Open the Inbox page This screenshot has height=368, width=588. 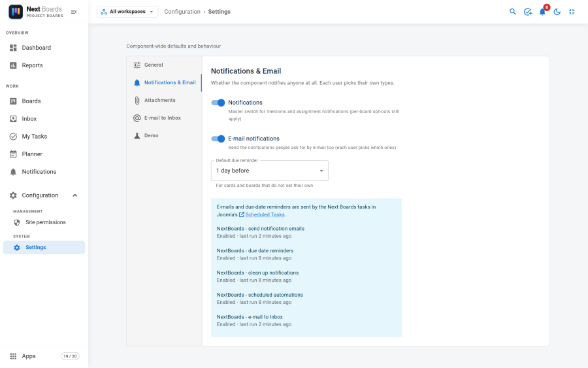coord(44,118)
